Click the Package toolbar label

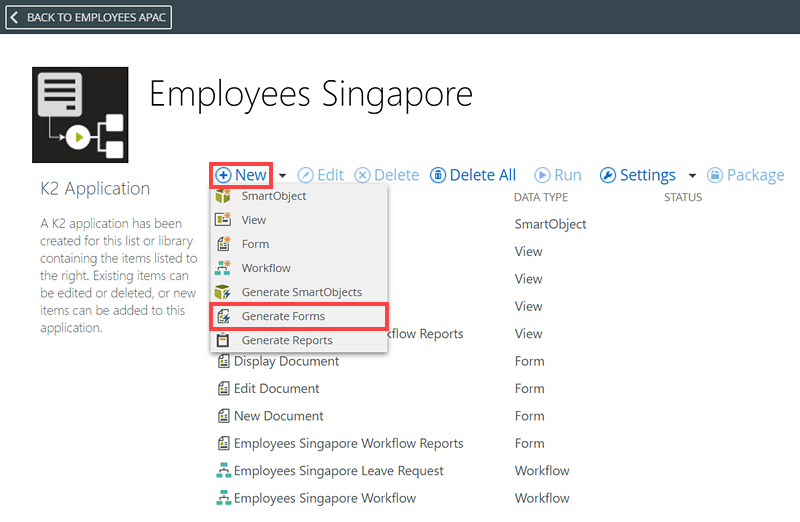pyautogui.click(x=756, y=175)
